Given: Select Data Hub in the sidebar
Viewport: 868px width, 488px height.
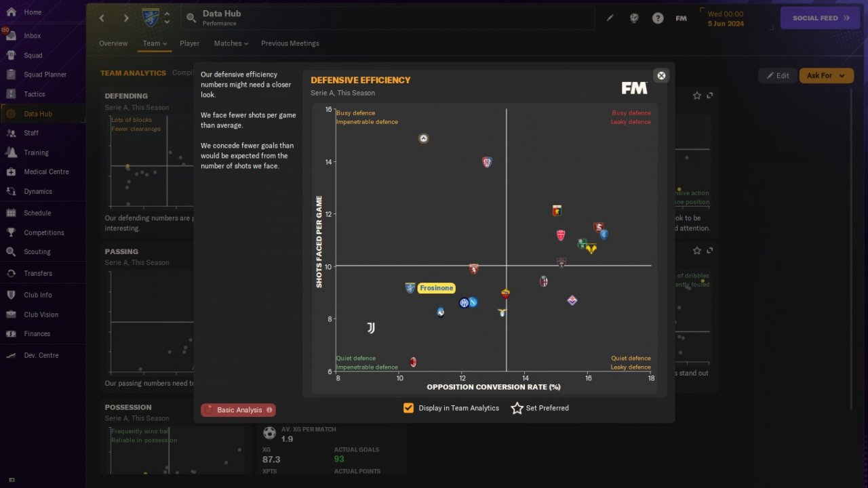Looking at the screenshot, I should click(42, 114).
